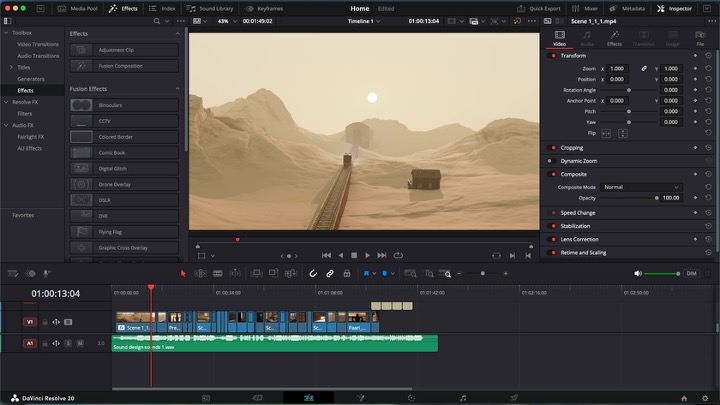Expand the Stabilization section
720x405 pixels.
pyautogui.click(x=575, y=226)
